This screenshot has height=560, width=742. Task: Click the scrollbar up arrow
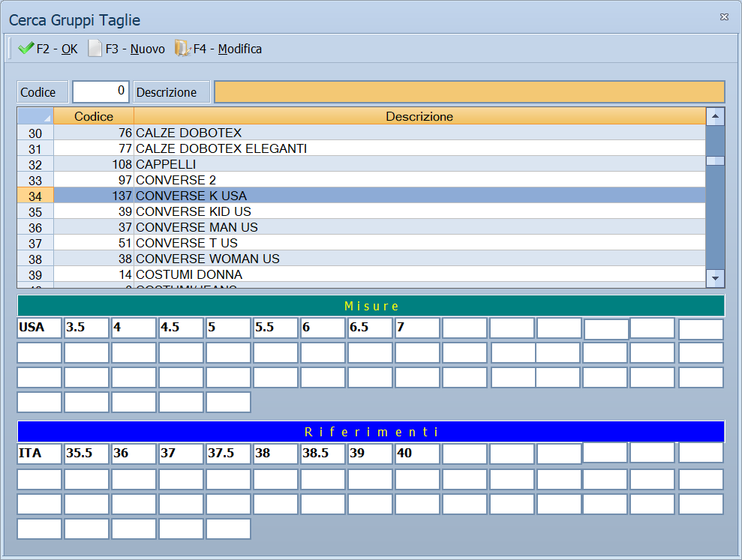[x=715, y=116]
